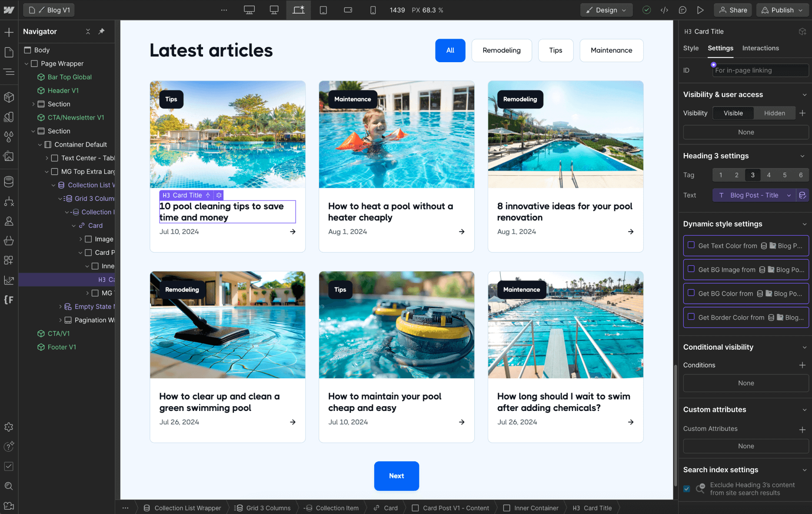812x514 pixels.
Task: Open the Ecommerce panel
Action: pos(9,240)
